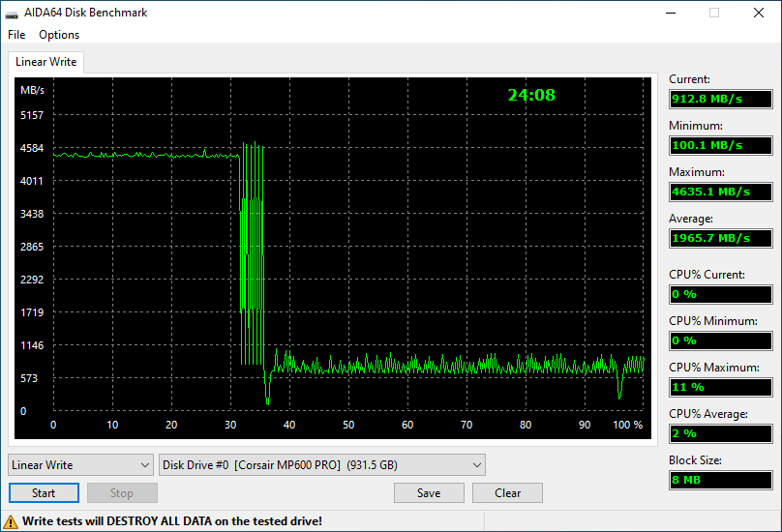The image size is (782, 532).
Task: Click the Current 912.8 MB/s value
Action: (x=721, y=99)
